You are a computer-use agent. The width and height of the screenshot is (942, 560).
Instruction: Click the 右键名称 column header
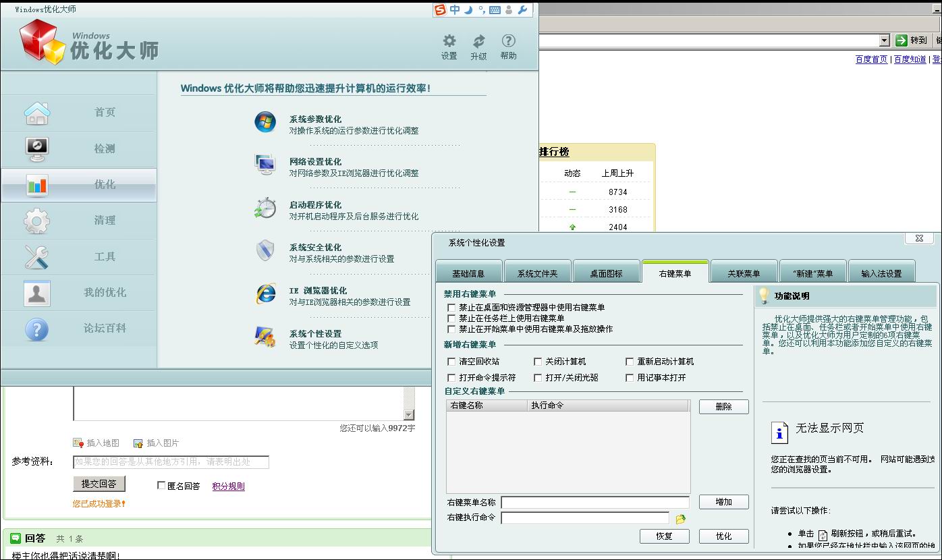(x=487, y=405)
